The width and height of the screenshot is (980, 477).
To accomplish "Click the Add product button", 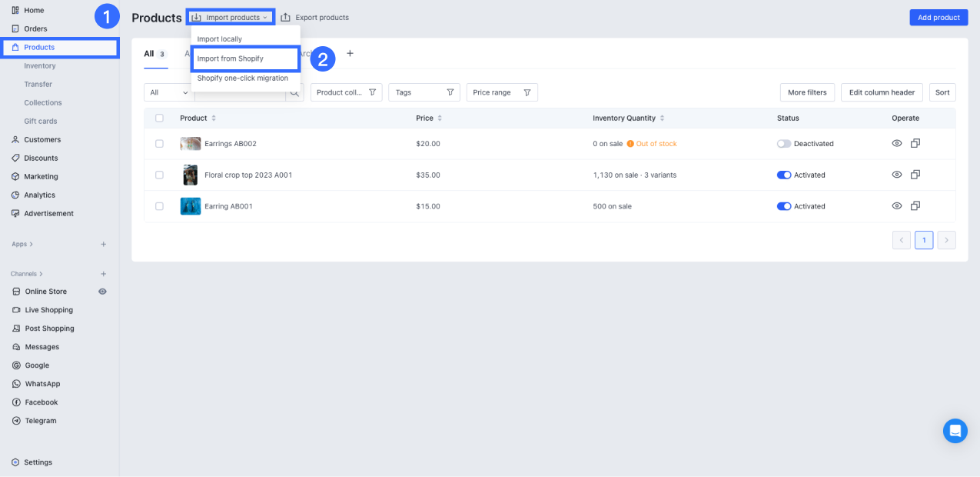I will 938,18.
